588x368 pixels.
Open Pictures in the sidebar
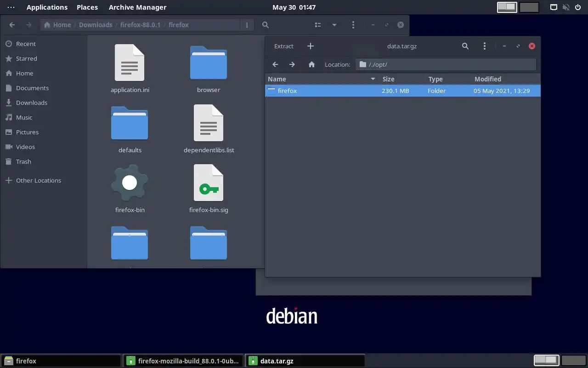click(x=44, y=132)
